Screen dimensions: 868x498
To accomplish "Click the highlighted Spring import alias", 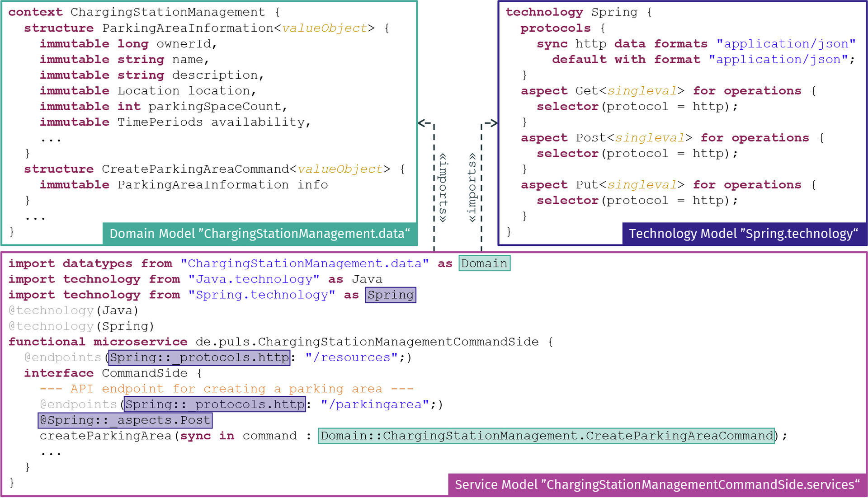I will 391,295.
